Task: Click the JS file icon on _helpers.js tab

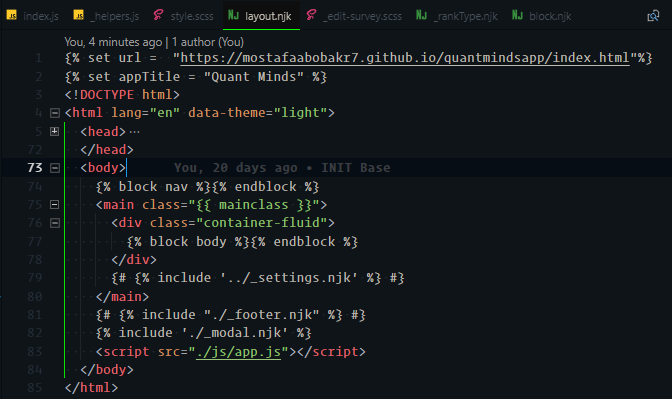Action: tap(78, 15)
